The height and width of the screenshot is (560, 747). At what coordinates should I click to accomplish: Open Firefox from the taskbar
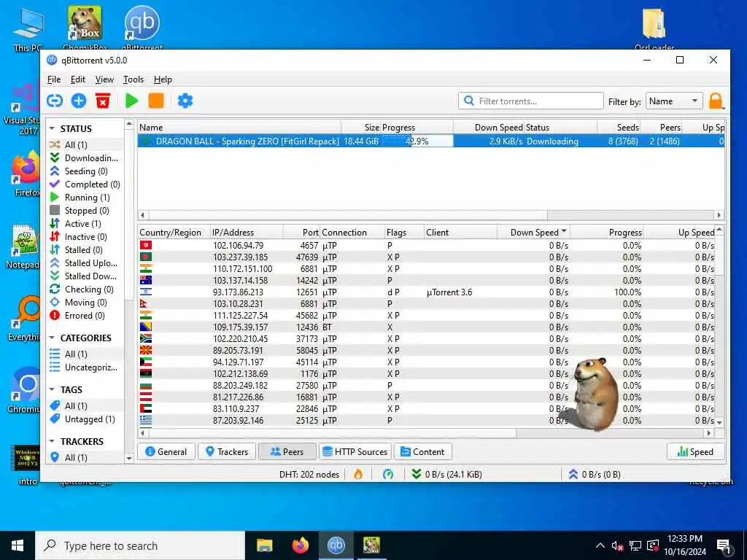(300, 545)
